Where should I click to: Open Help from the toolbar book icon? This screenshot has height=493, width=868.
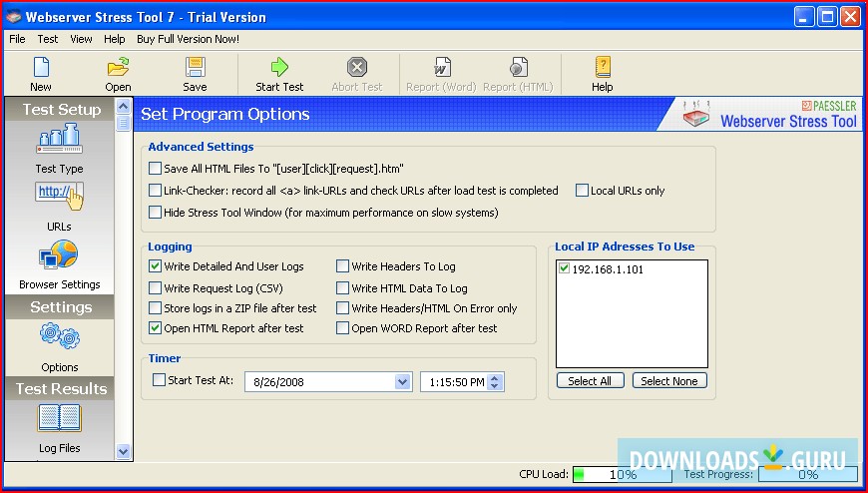tap(603, 68)
